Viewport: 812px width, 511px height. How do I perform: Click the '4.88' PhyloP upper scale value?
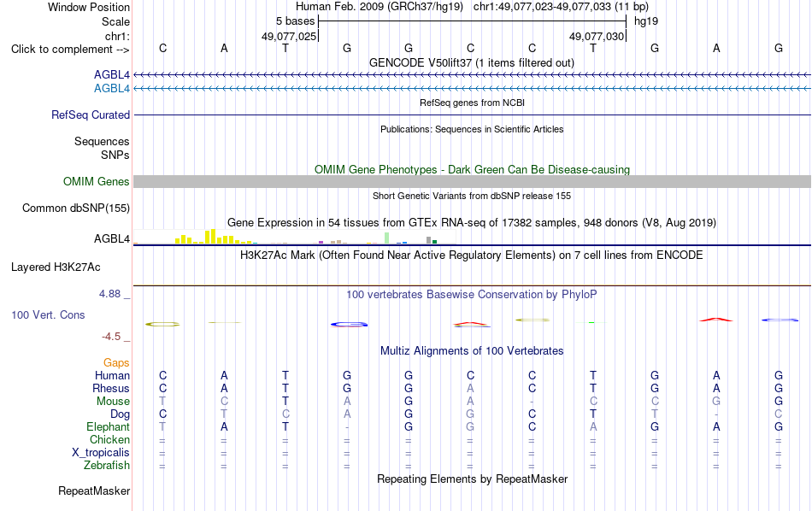(x=109, y=294)
